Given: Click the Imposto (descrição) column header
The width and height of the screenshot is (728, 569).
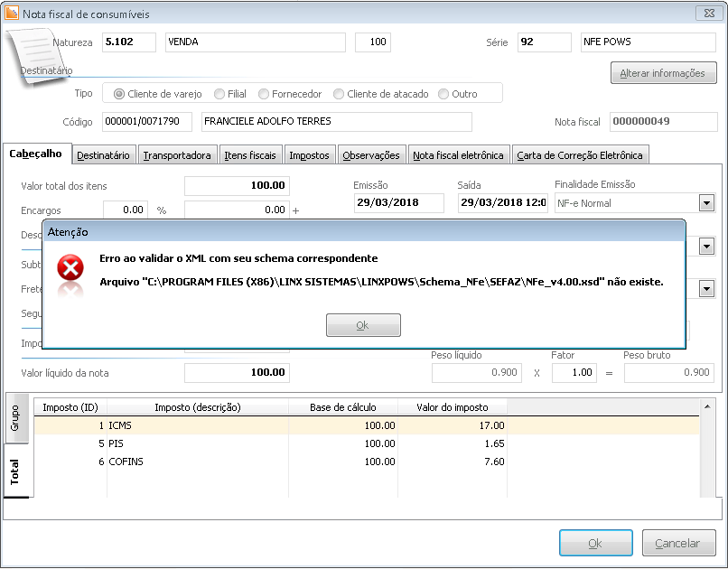Looking at the screenshot, I should (x=198, y=407).
